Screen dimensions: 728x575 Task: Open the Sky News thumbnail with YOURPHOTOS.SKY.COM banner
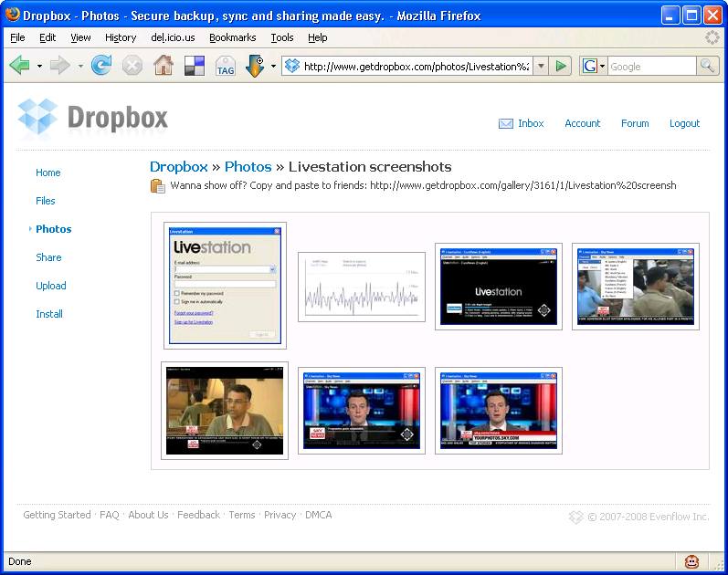click(499, 411)
